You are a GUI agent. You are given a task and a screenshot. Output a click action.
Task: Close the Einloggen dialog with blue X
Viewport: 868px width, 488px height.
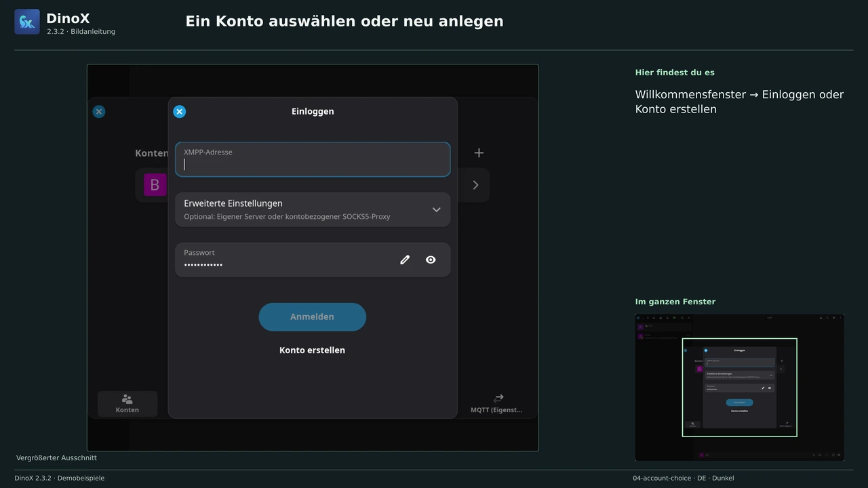179,112
